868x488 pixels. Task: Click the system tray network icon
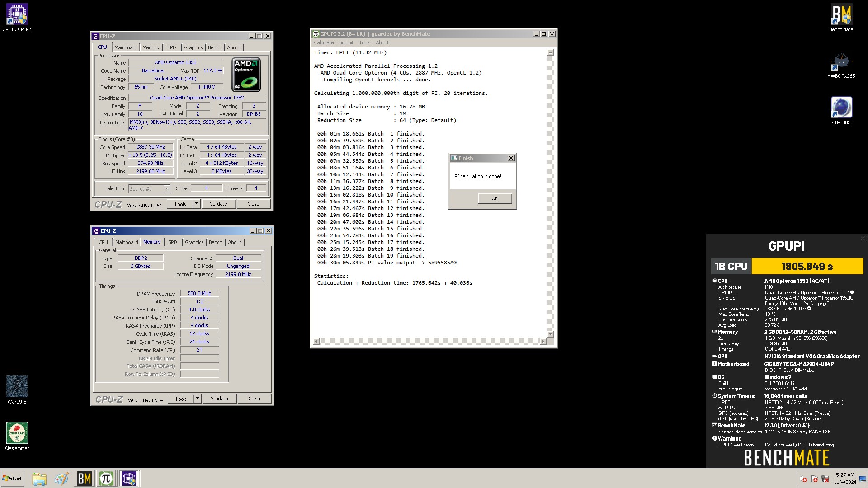click(825, 479)
